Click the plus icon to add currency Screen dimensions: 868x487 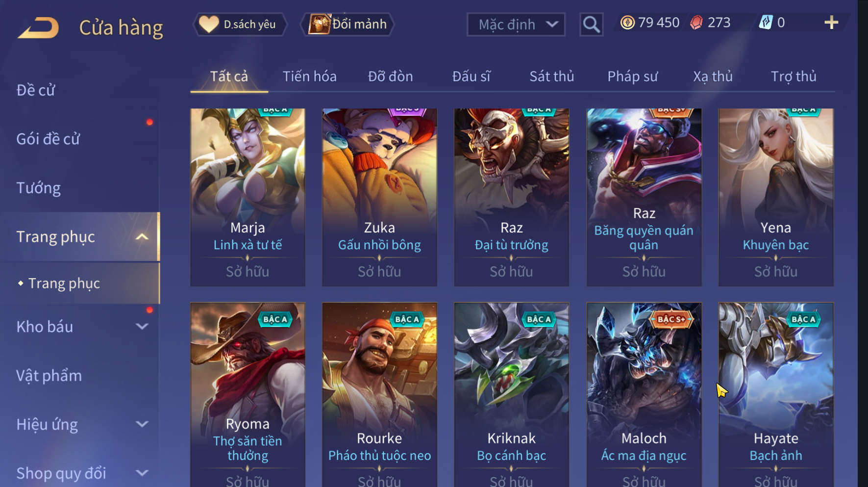(x=831, y=23)
